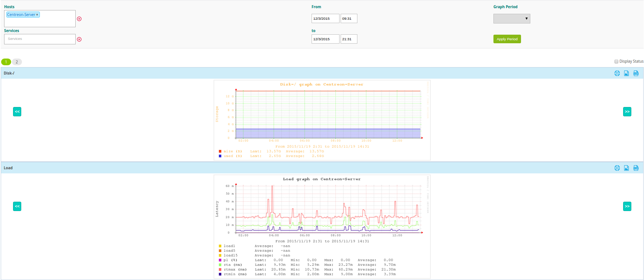Screen dimensions: 644x280
Task: Edit the to date field
Action: (x=325, y=39)
